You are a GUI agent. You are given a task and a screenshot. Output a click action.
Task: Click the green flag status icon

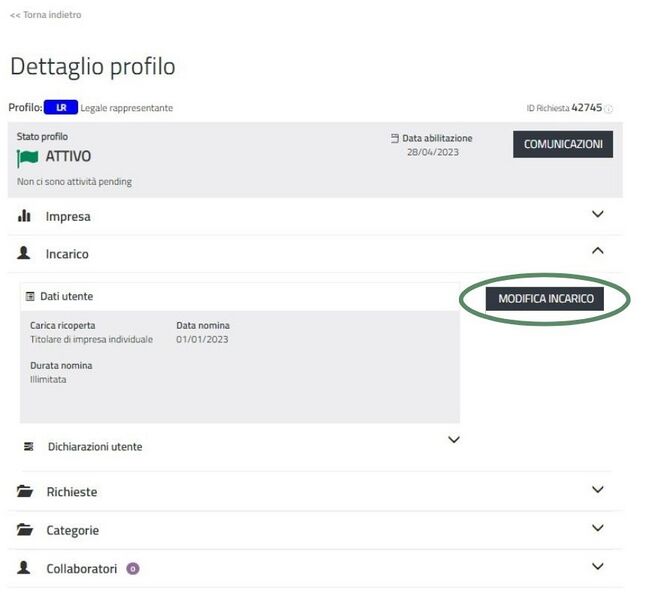(x=27, y=158)
